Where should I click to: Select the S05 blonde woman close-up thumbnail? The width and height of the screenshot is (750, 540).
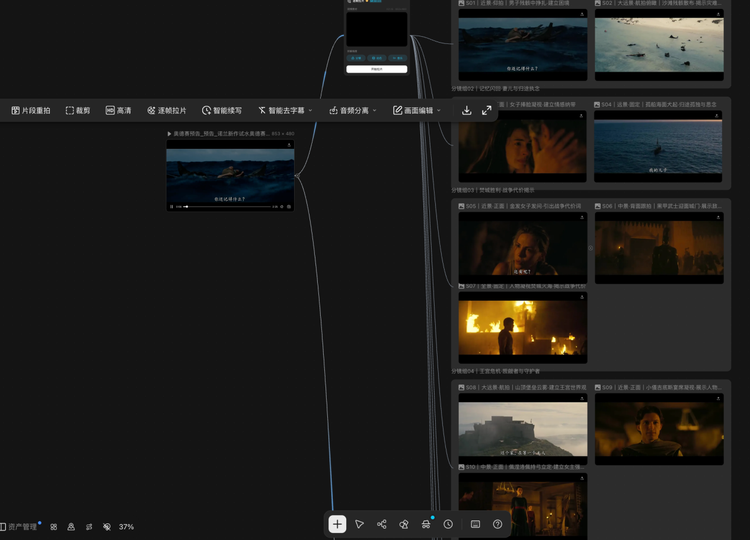click(523, 248)
